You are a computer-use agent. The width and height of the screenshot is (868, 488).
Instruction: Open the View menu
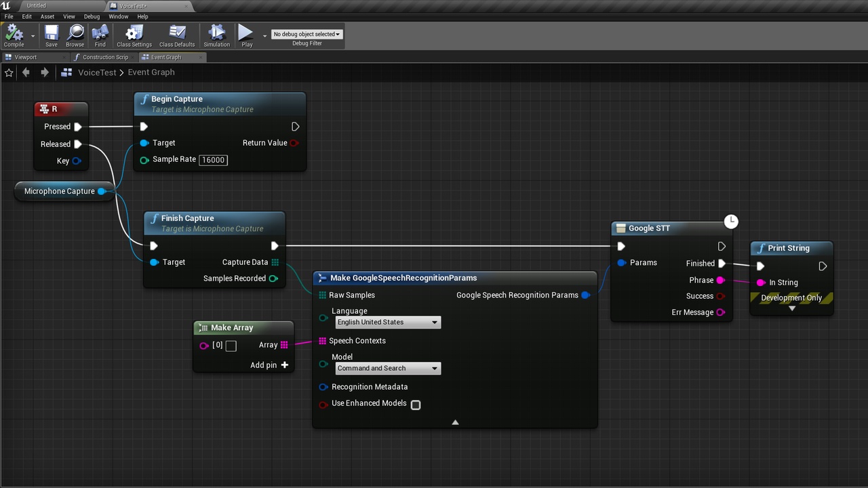point(69,16)
